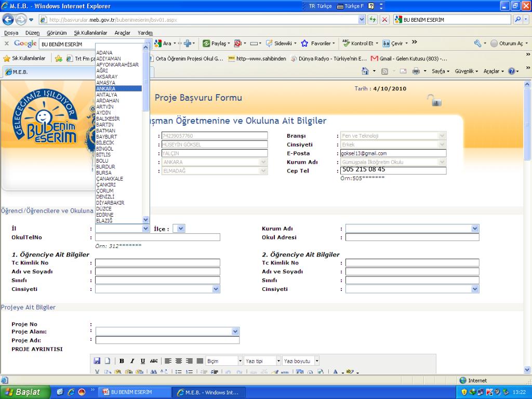Click the New document icon in editor
Screen dimensions: 532x399
(107, 361)
